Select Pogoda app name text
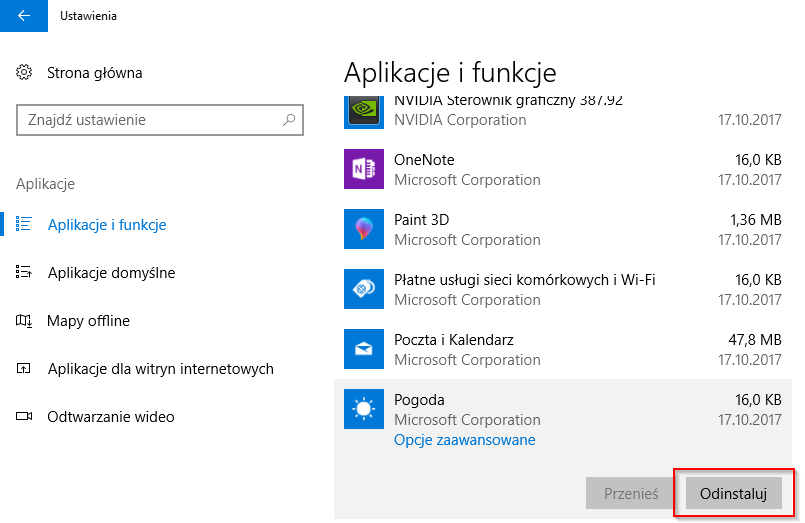The height and width of the screenshot is (523, 805). (419, 400)
